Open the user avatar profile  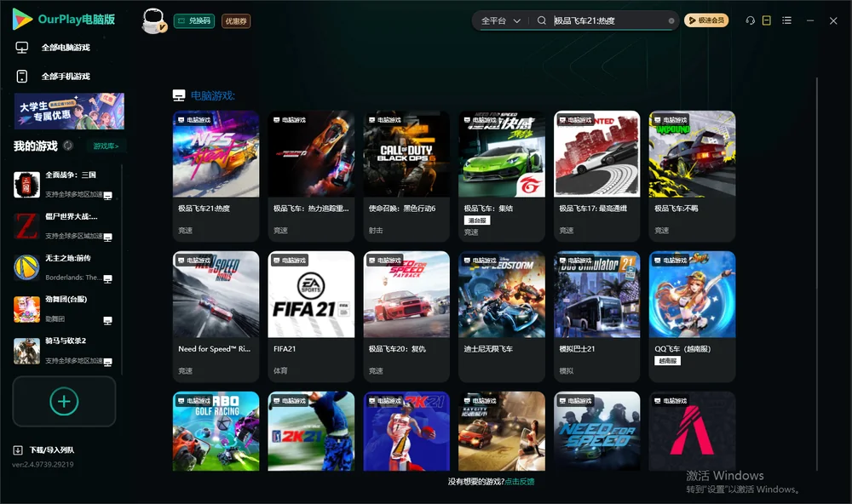(153, 20)
